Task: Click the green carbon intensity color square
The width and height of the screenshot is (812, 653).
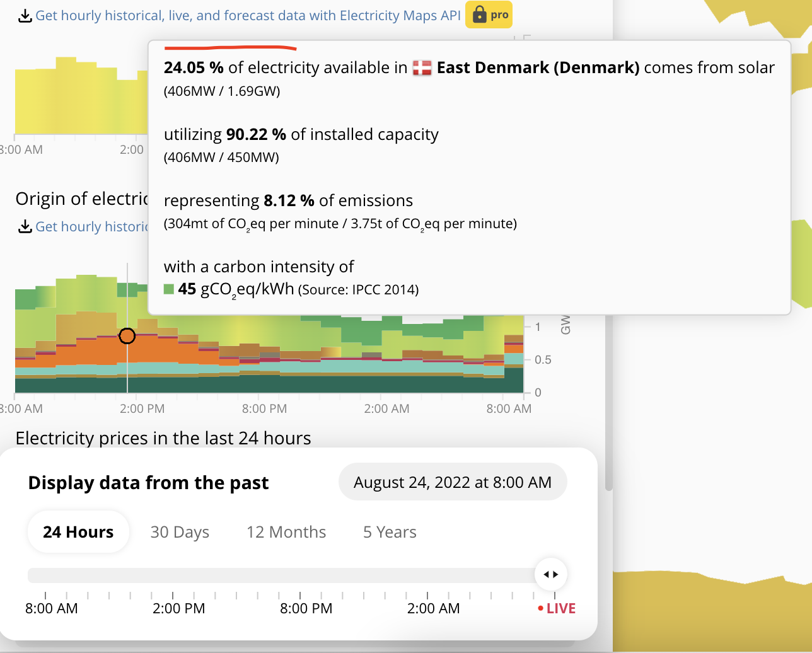Action: pos(168,288)
